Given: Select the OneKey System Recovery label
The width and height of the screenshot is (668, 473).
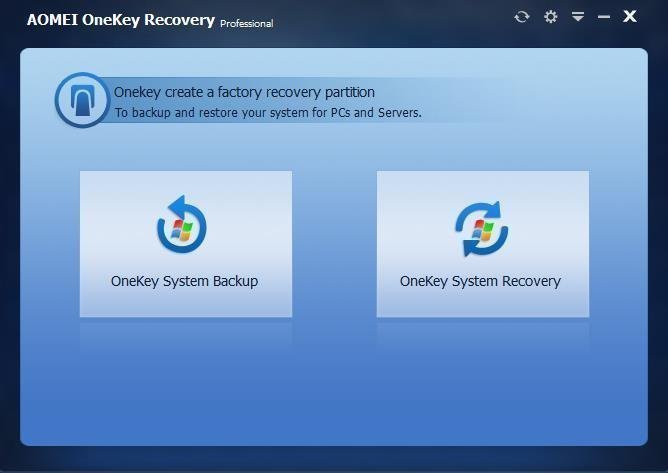Looking at the screenshot, I should tap(480, 281).
